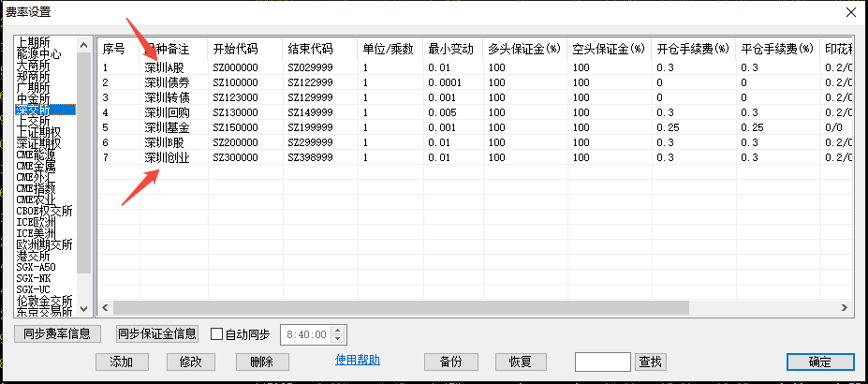Click the 同步费率信息 button
Screen dimensions: 868x384
click(58, 333)
